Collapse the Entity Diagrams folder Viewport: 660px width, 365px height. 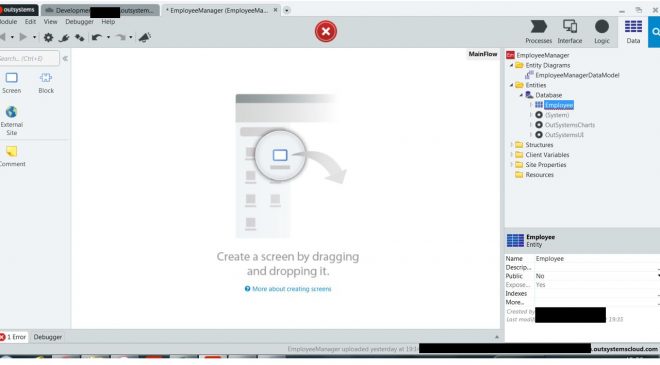512,65
